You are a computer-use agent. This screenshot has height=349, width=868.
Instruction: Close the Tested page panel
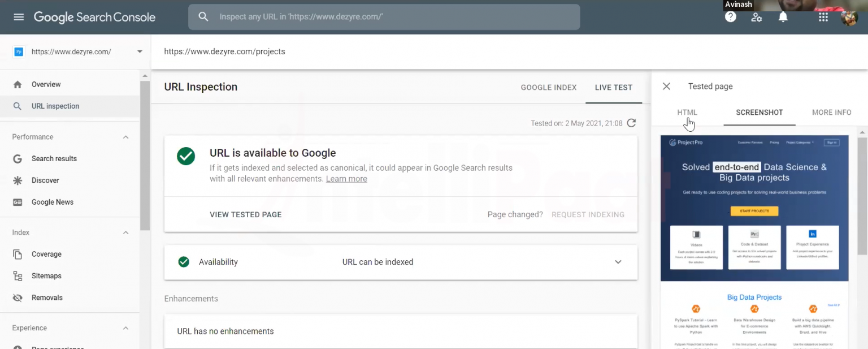point(666,86)
